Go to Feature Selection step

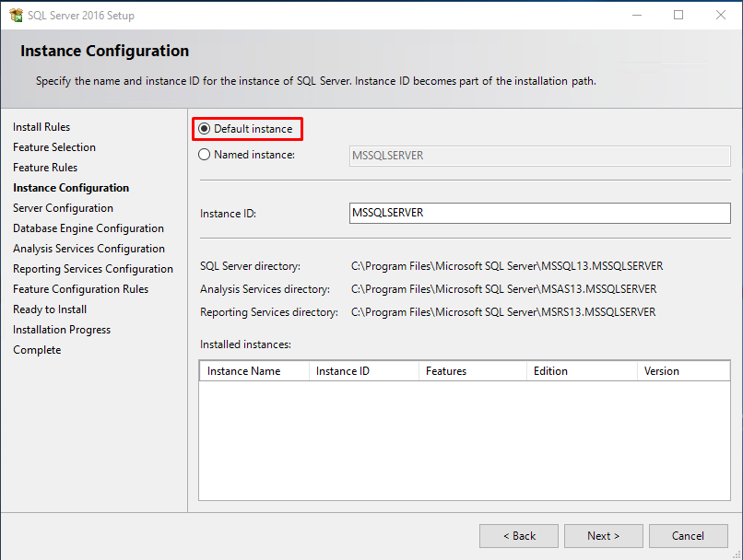[x=54, y=147]
